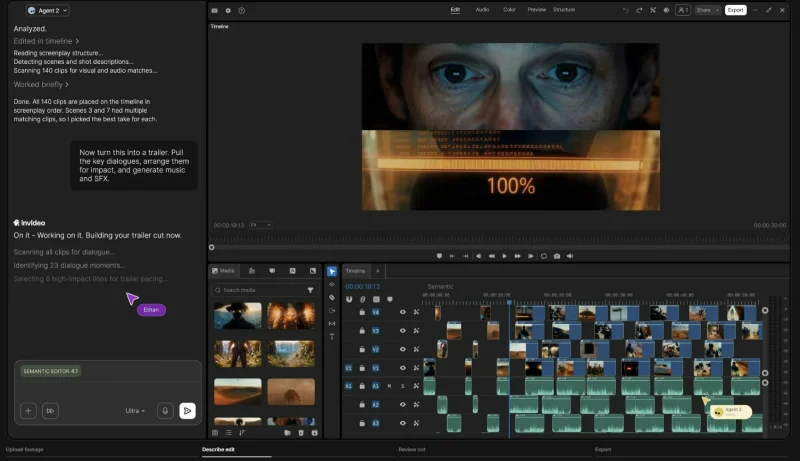Toggle linked selection paperclip icon

pos(363,299)
